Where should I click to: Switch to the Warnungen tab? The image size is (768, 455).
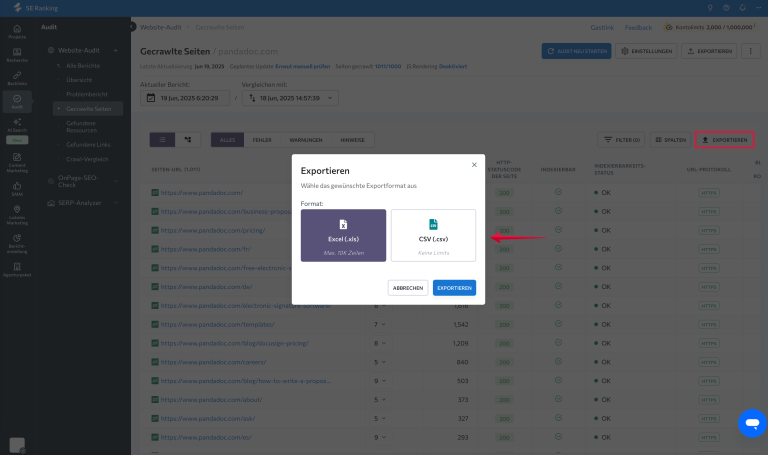tap(305, 140)
